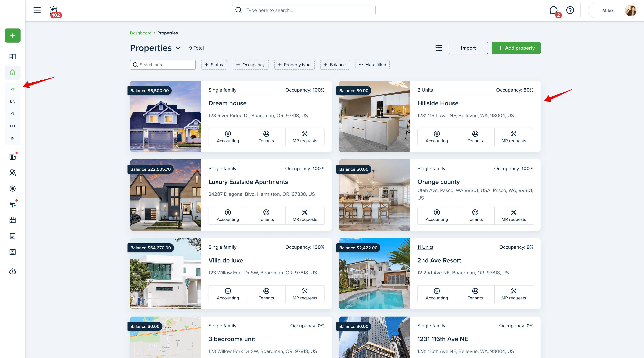Open the hamburger menu

coord(37,10)
